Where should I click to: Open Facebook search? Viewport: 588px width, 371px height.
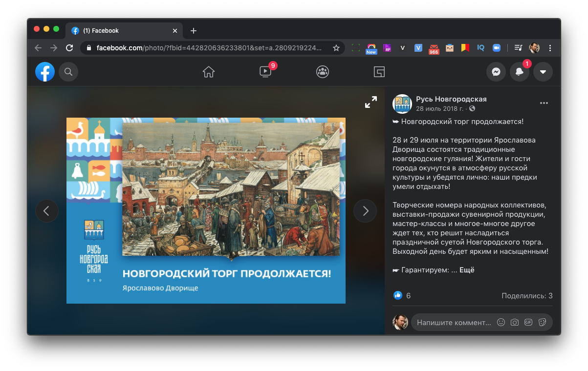(68, 72)
